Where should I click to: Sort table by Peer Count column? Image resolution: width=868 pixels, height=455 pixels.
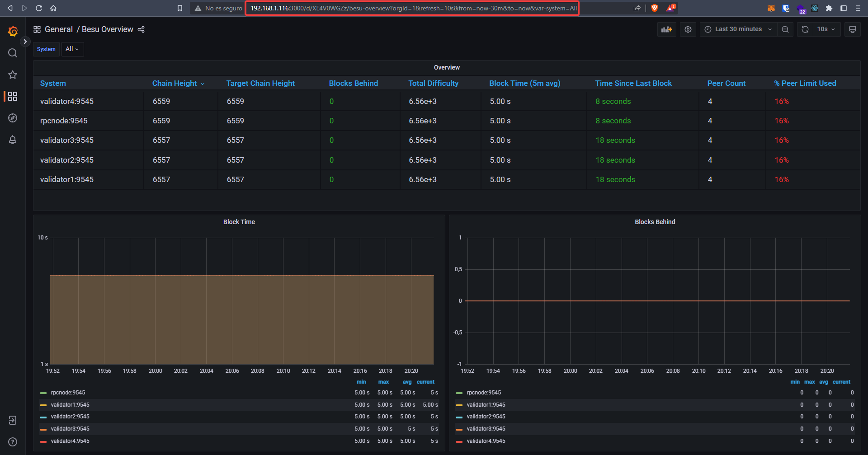point(726,83)
